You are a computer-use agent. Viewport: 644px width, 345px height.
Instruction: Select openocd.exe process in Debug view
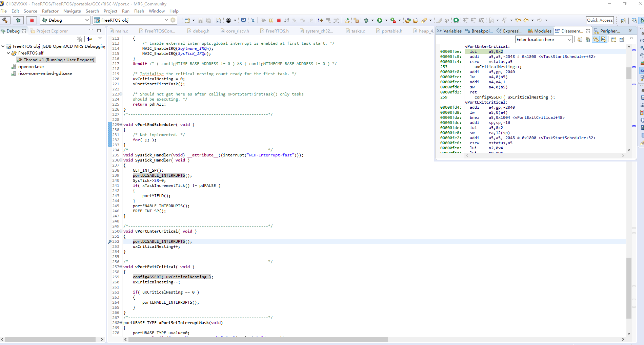[x=27, y=67]
